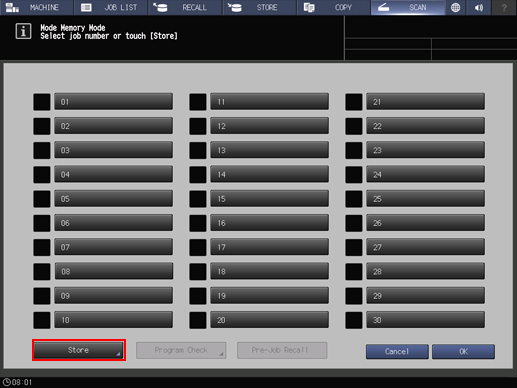Screen dimensions: 517x388
Task: Click the SCAN scanner icon
Action: click(384, 7)
